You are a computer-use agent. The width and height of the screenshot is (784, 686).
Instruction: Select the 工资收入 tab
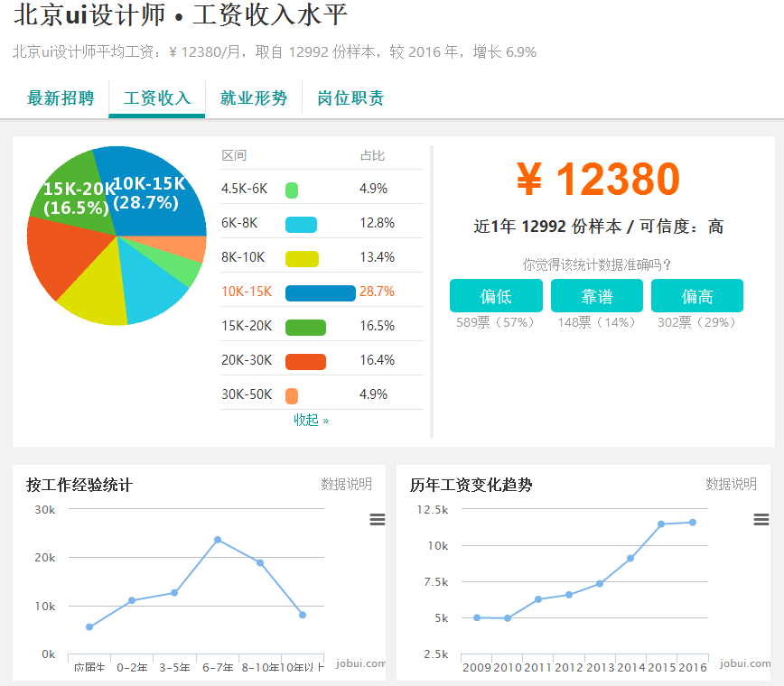(157, 97)
